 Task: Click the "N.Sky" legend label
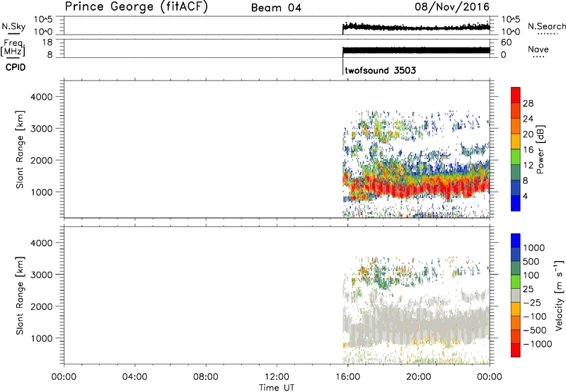coord(13,26)
